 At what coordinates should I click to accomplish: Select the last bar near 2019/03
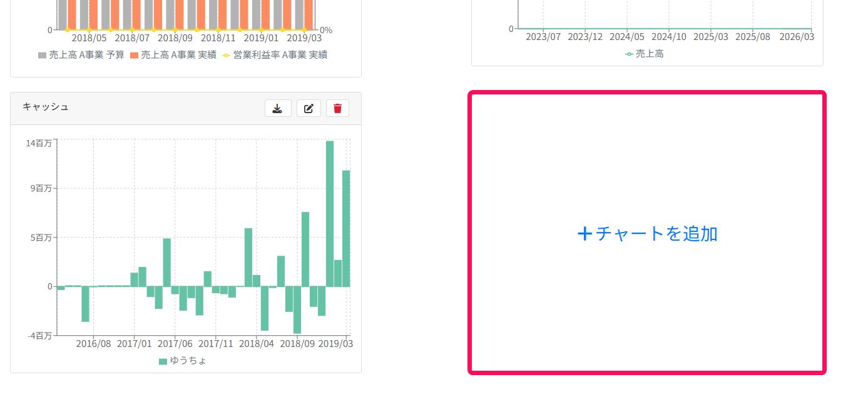(x=346, y=229)
